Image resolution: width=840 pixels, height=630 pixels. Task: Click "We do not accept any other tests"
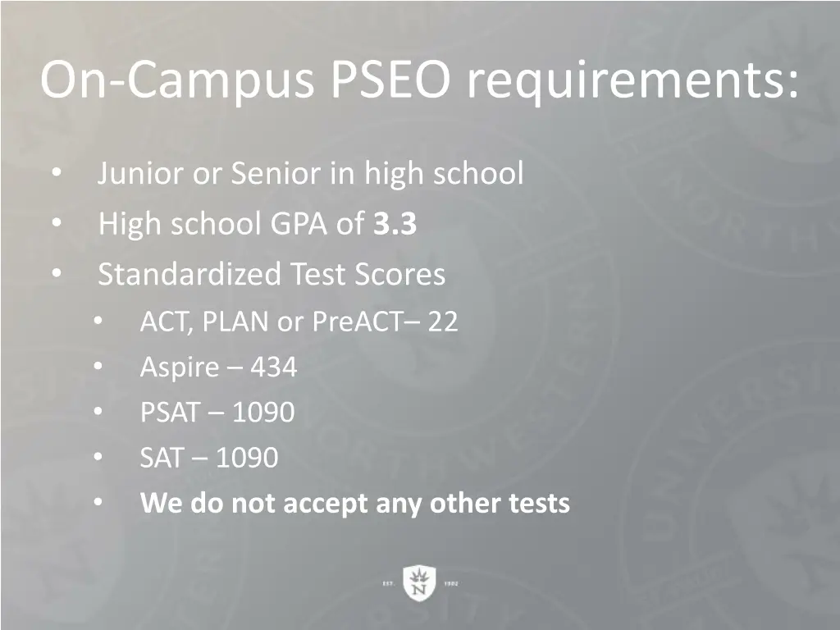pyautogui.click(x=354, y=502)
